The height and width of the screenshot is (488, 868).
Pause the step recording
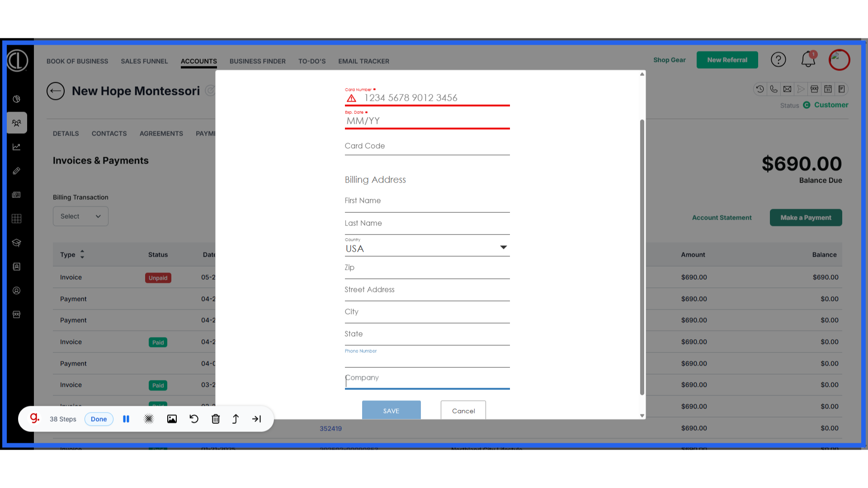(x=126, y=419)
